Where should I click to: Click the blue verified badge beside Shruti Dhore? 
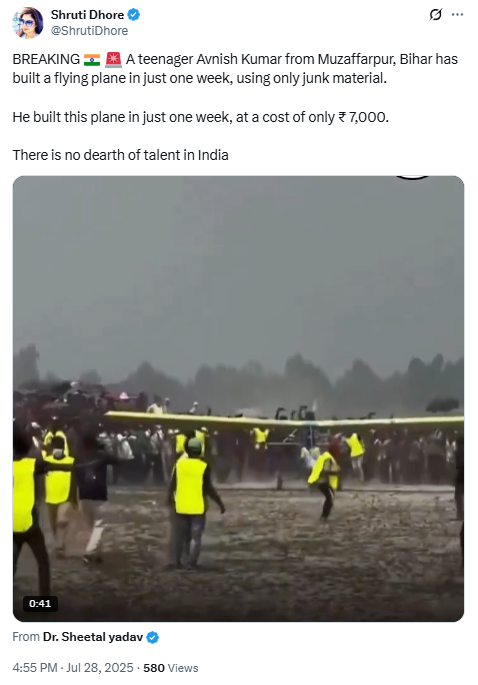(x=134, y=15)
